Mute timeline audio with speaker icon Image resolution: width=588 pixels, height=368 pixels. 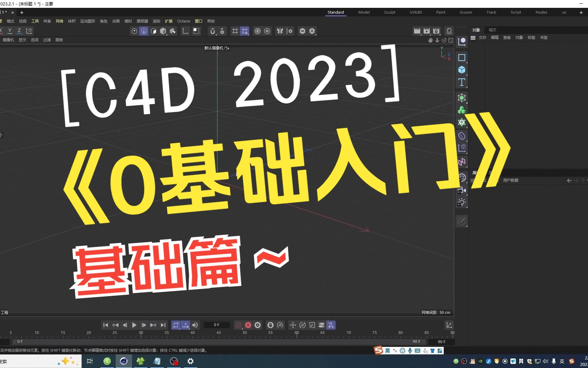click(195, 325)
